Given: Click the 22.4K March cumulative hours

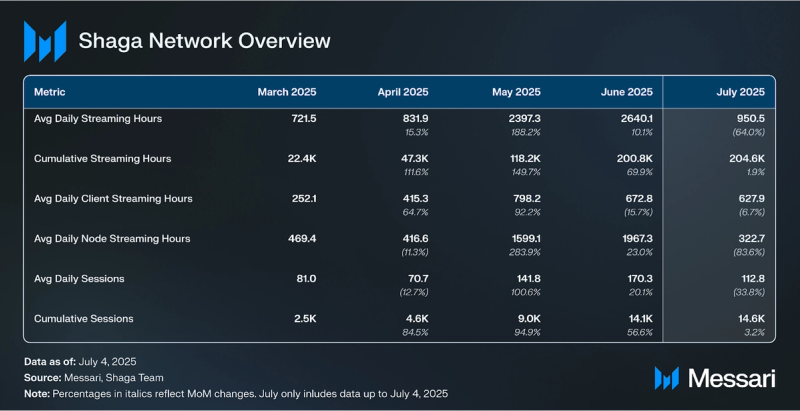Looking at the screenshot, I should pyautogui.click(x=302, y=159).
